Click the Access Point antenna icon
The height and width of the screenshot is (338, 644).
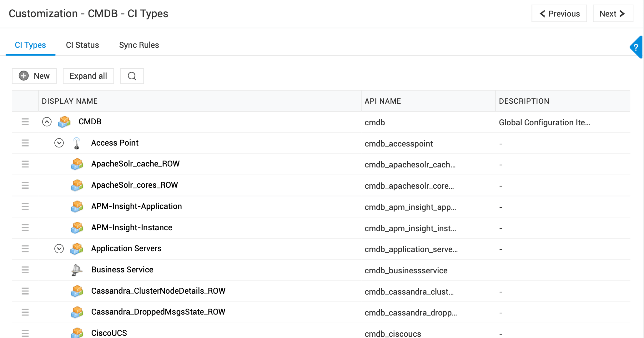(x=77, y=143)
